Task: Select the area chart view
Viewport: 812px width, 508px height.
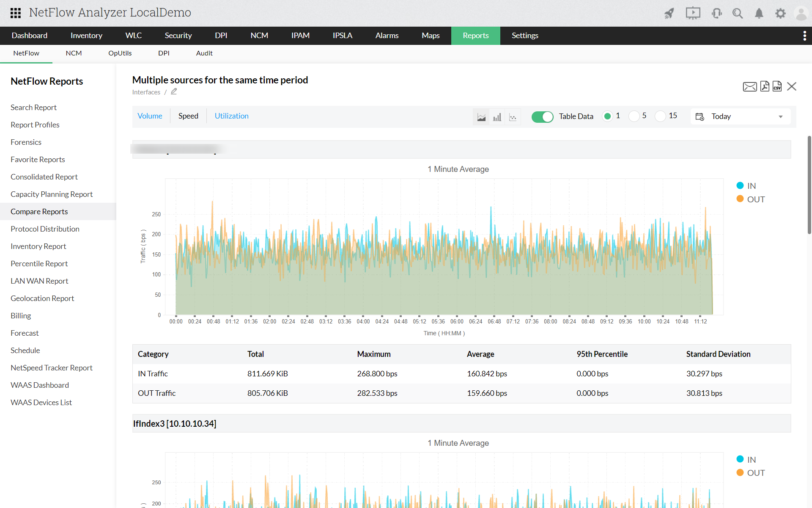Action: 481,116
